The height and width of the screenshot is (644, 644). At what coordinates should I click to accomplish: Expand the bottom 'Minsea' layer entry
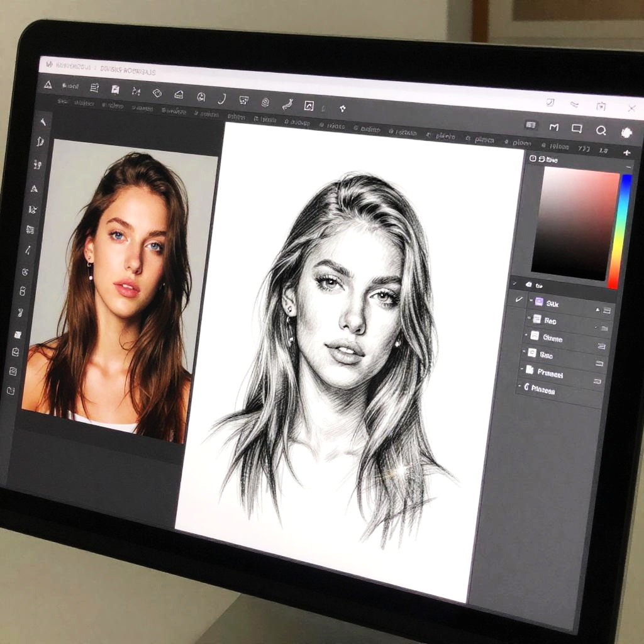(x=519, y=386)
